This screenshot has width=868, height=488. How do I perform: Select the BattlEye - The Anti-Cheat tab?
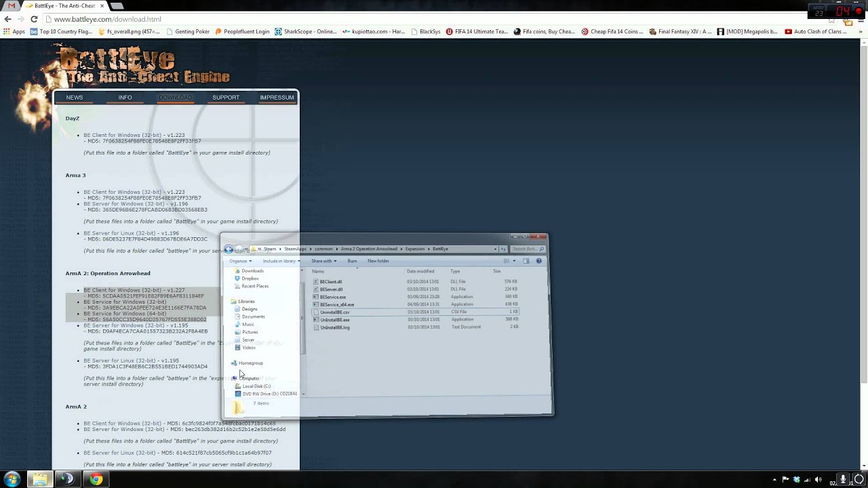(65, 5)
